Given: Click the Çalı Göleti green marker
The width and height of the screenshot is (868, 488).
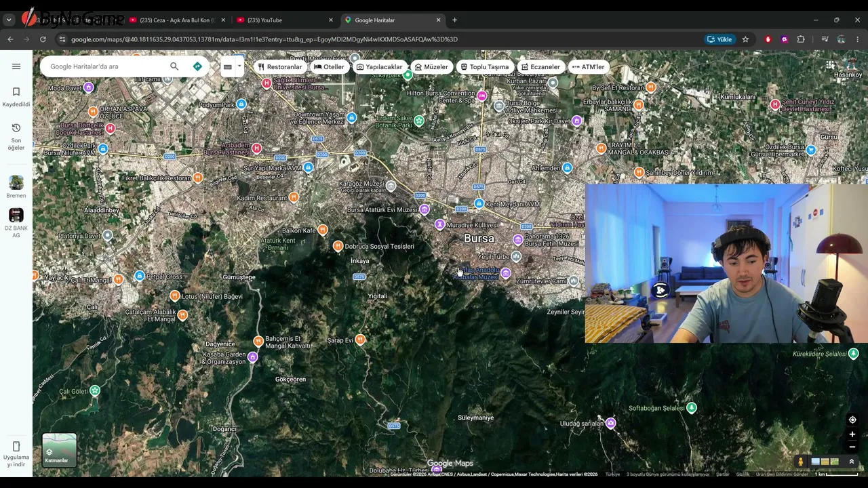Looking at the screenshot, I should point(95,391).
